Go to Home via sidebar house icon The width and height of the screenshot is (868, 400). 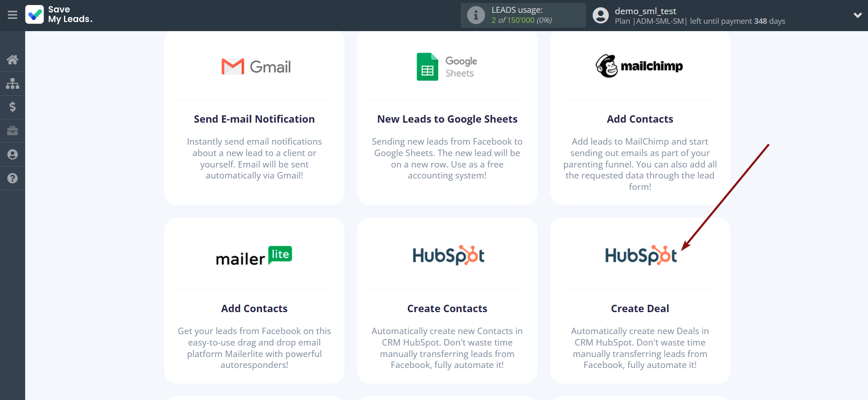click(x=12, y=59)
